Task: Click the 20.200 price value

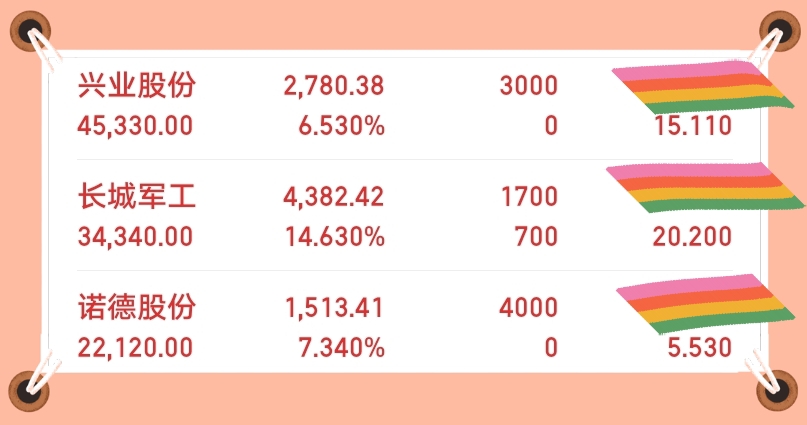Action: (x=692, y=237)
